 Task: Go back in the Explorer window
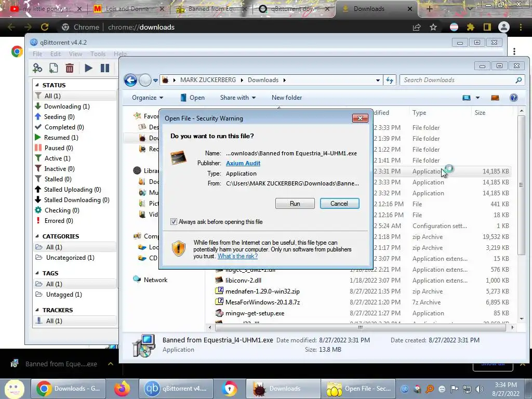point(130,81)
